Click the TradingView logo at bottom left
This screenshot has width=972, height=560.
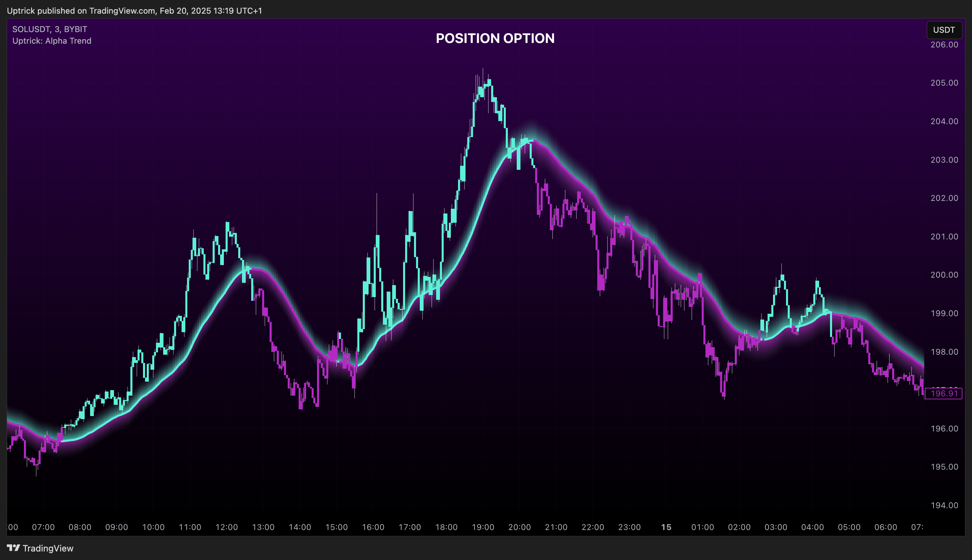pos(40,548)
